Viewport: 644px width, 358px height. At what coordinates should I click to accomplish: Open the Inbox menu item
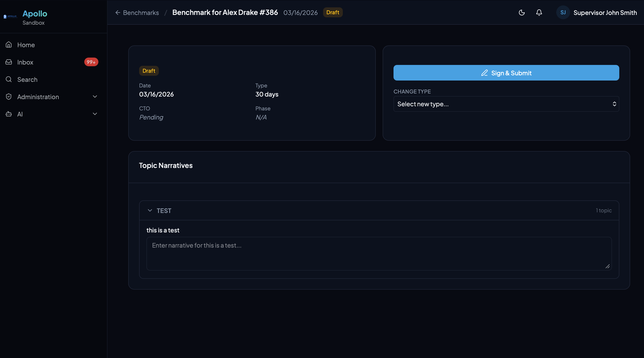click(25, 62)
